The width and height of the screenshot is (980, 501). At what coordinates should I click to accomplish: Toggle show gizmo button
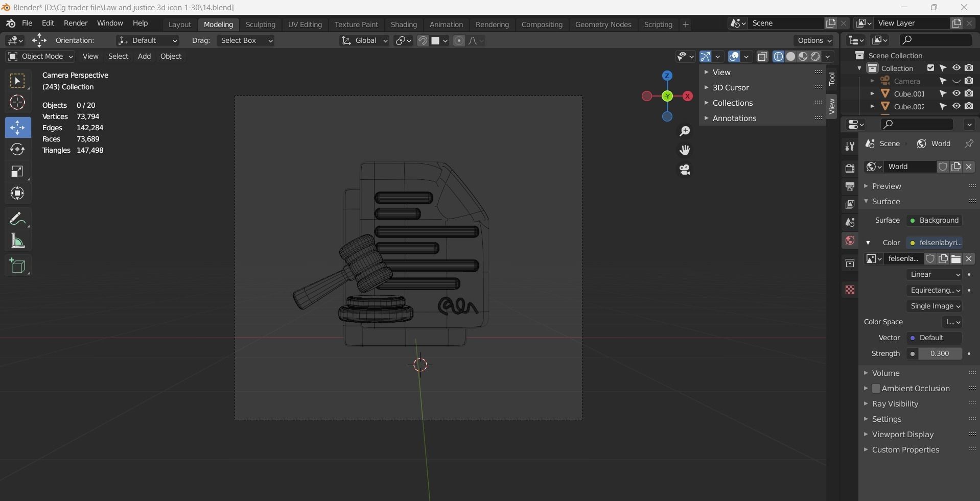pos(705,57)
